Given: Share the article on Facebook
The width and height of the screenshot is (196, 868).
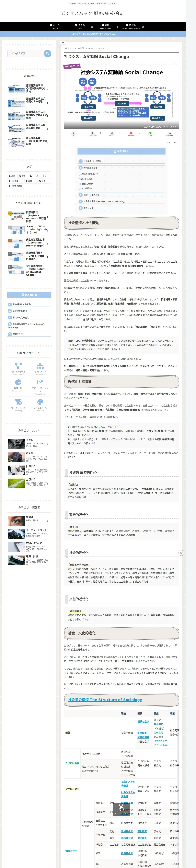Looking at the screenshot, I should (x=92, y=134).
